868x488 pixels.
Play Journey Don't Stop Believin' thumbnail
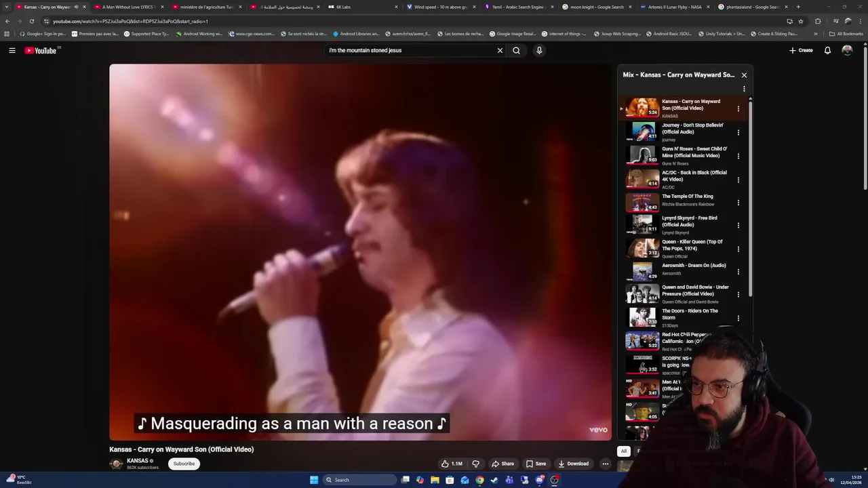pyautogui.click(x=642, y=131)
